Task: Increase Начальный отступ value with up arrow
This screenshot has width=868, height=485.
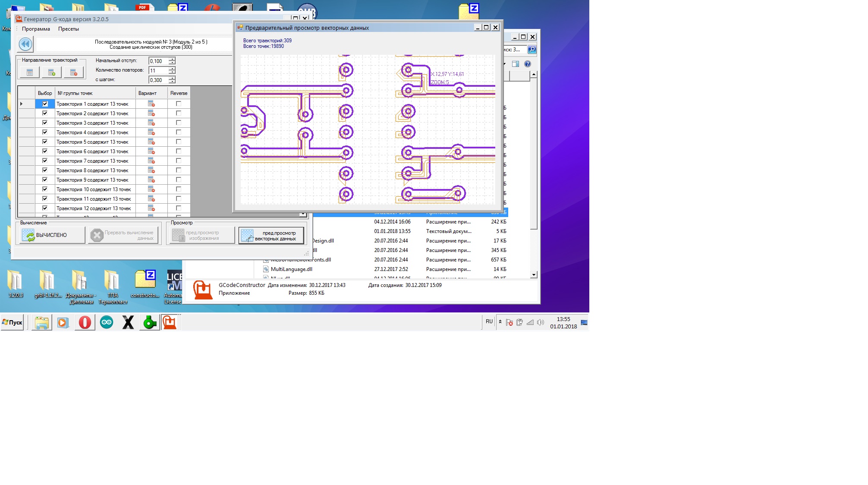Action: (x=172, y=59)
